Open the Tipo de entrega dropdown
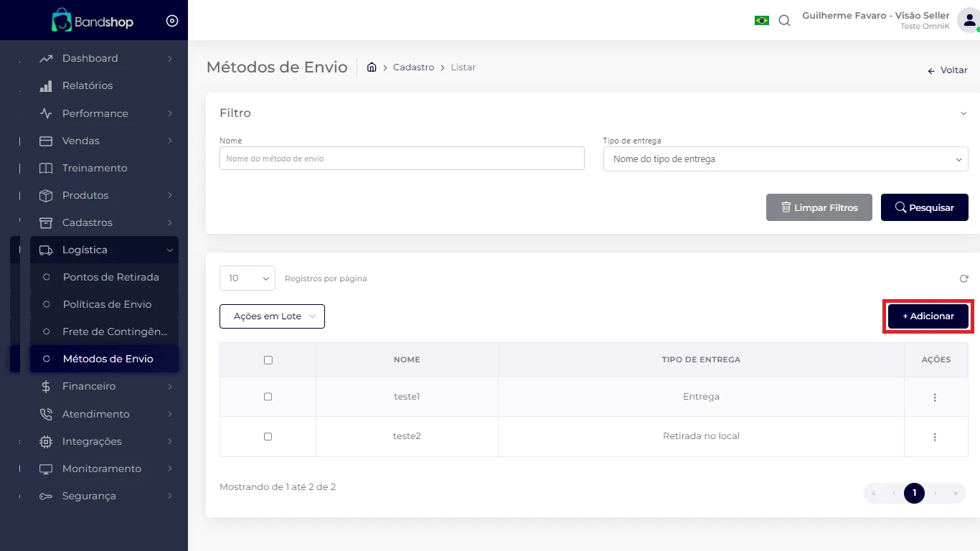The width and height of the screenshot is (980, 551). (786, 159)
